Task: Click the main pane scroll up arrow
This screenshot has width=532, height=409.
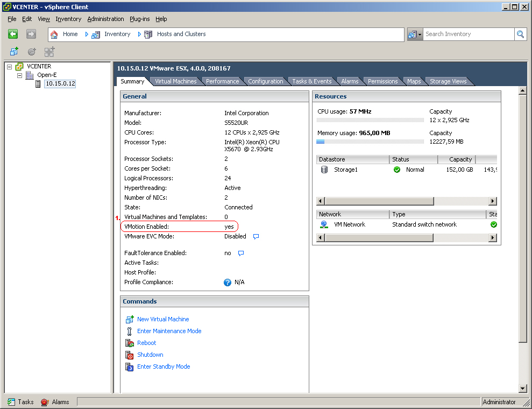Action: pos(522,90)
